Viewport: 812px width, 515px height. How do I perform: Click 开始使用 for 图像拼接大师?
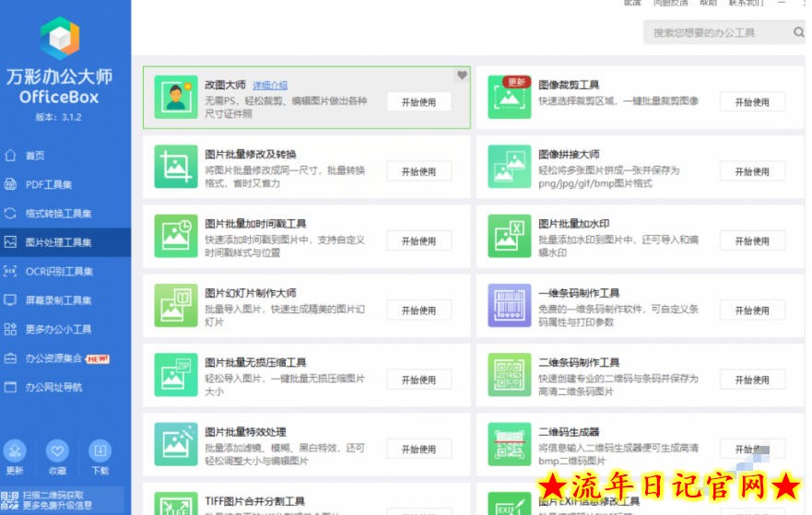click(x=752, y=171)
